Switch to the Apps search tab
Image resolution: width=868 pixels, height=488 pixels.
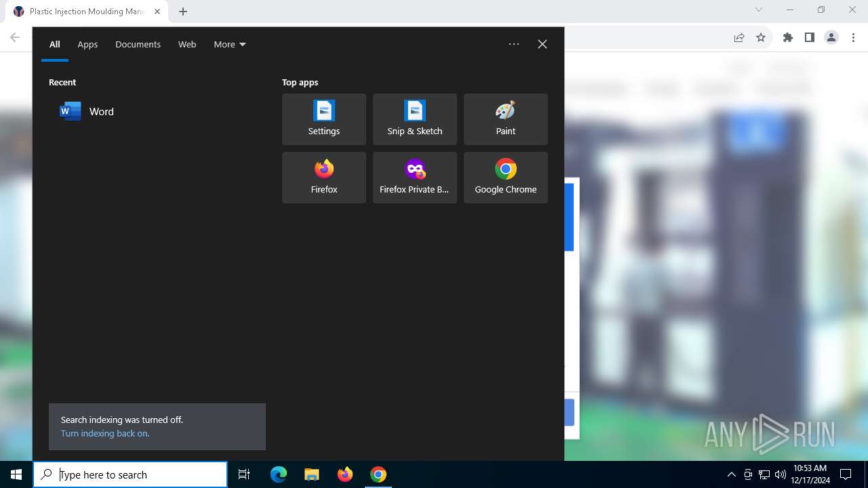(87, 44)
